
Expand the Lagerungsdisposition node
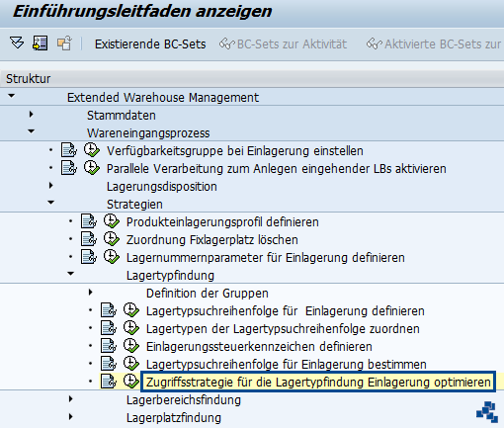point(51,186)
